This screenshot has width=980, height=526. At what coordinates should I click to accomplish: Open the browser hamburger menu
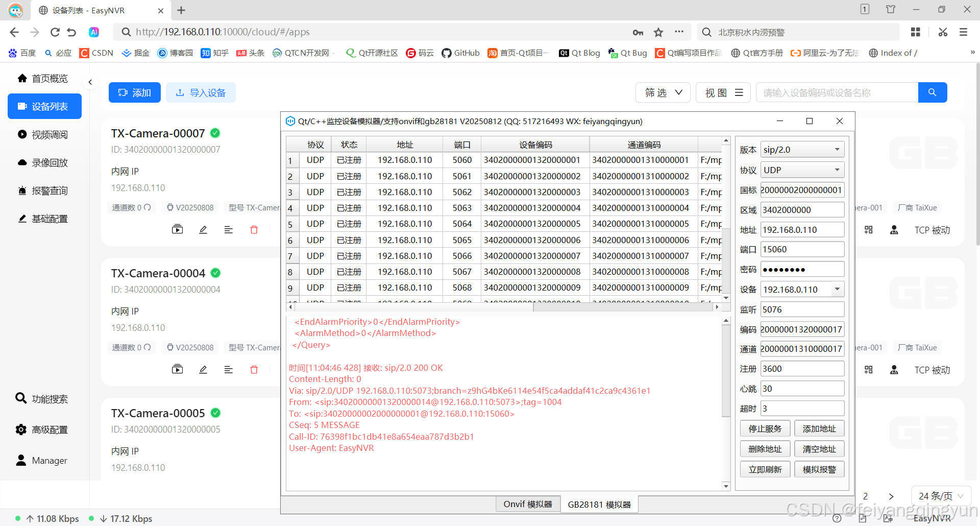[963, 32]
